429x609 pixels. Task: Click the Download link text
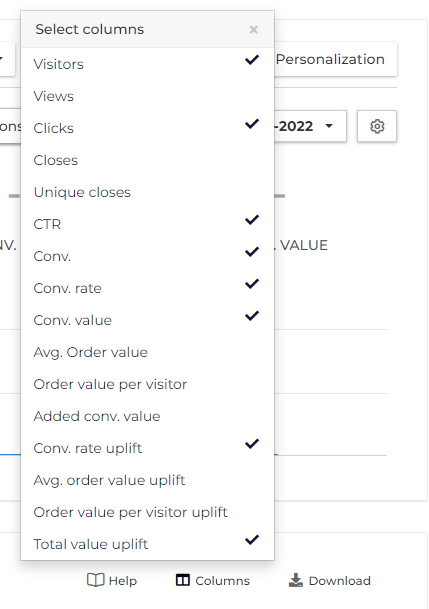[339, 581]
